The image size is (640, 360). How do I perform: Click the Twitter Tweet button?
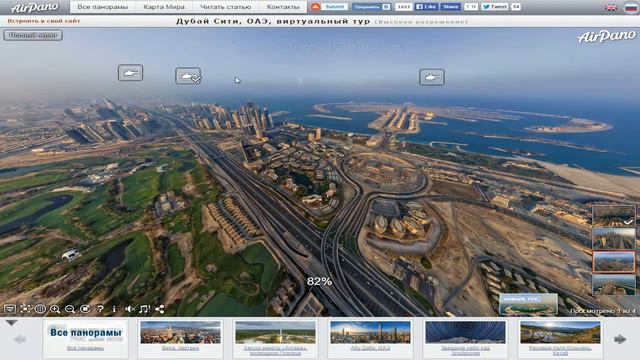pos(495,7)
